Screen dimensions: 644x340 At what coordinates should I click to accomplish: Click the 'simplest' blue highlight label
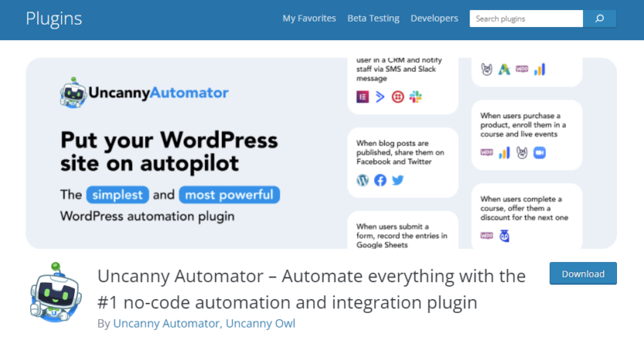tap(117, 194)
